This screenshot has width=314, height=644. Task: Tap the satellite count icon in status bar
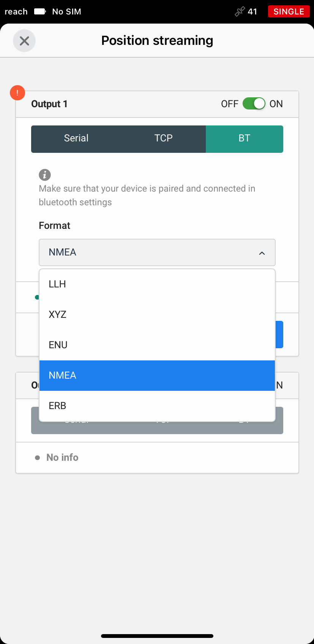(x=240, y=11)
